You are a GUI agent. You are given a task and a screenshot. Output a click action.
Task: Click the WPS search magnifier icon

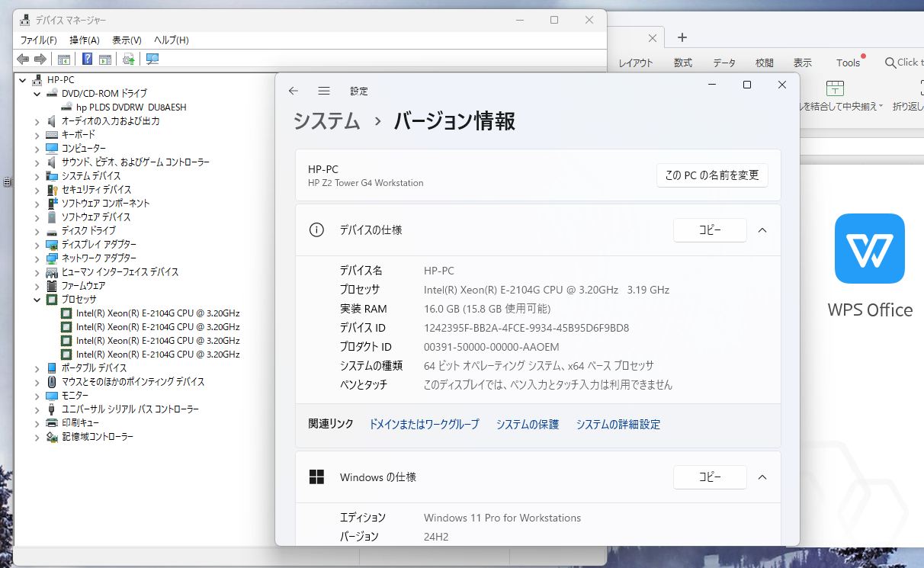click(x=890, y=63)
